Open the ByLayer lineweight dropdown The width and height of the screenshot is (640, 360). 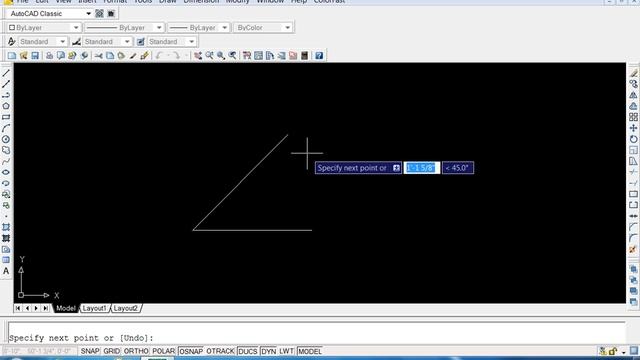point(224,28)
